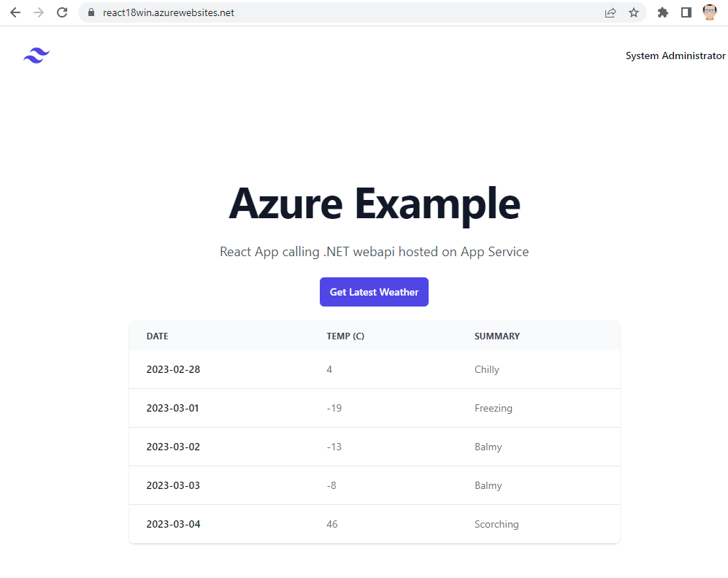Image resolution: width=728 pixels, height=578 pixels.
Task: Click Balmy summary in 2023-03-02 row
Action: (488, 446)
